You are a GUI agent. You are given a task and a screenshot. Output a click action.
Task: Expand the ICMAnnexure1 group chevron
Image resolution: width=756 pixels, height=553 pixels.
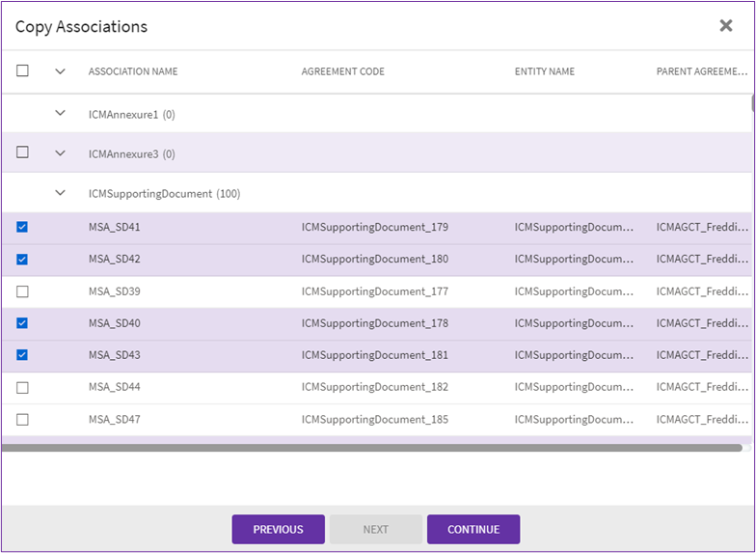tap(60, 113)
